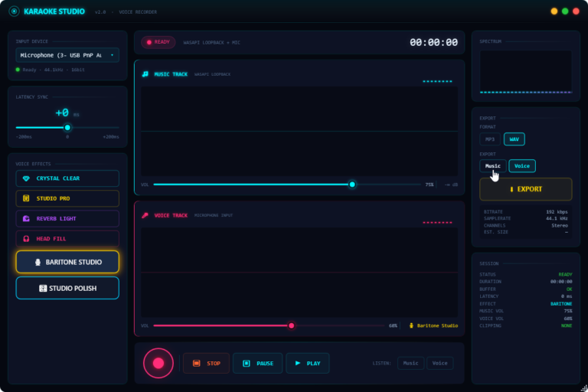Apply the Reverb Light voice effect
The image size is (588, 392).
pos(67,219)
